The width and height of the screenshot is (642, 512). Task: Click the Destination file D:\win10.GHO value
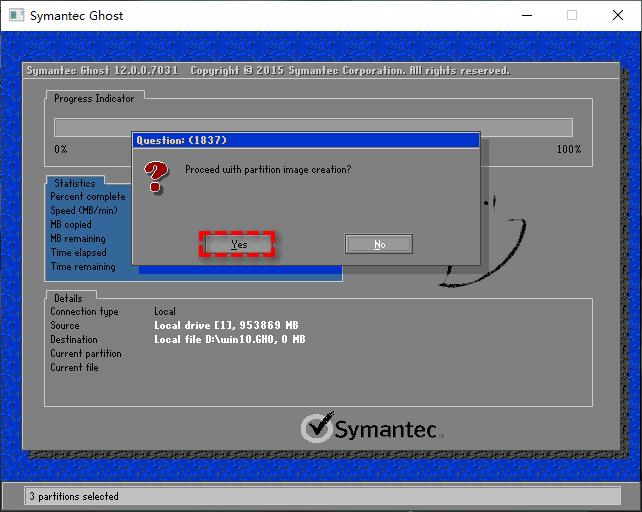point(230,340)
